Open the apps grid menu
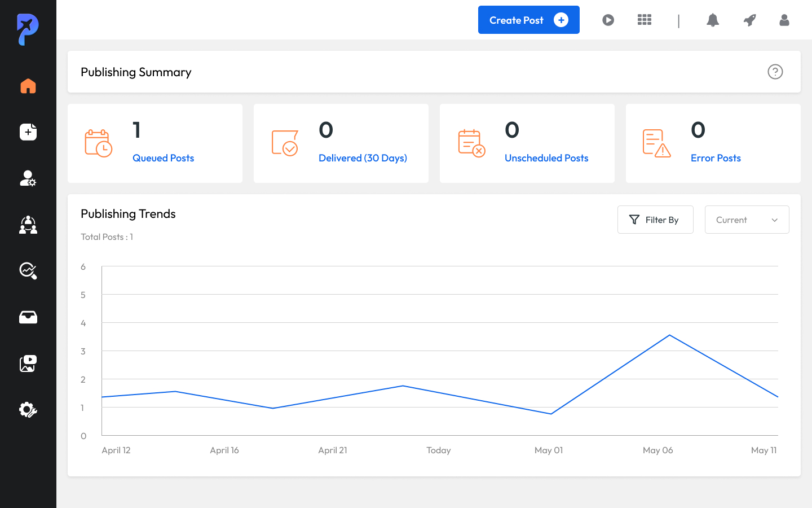This screenshot has width=812, height=508. pos(645,20)
